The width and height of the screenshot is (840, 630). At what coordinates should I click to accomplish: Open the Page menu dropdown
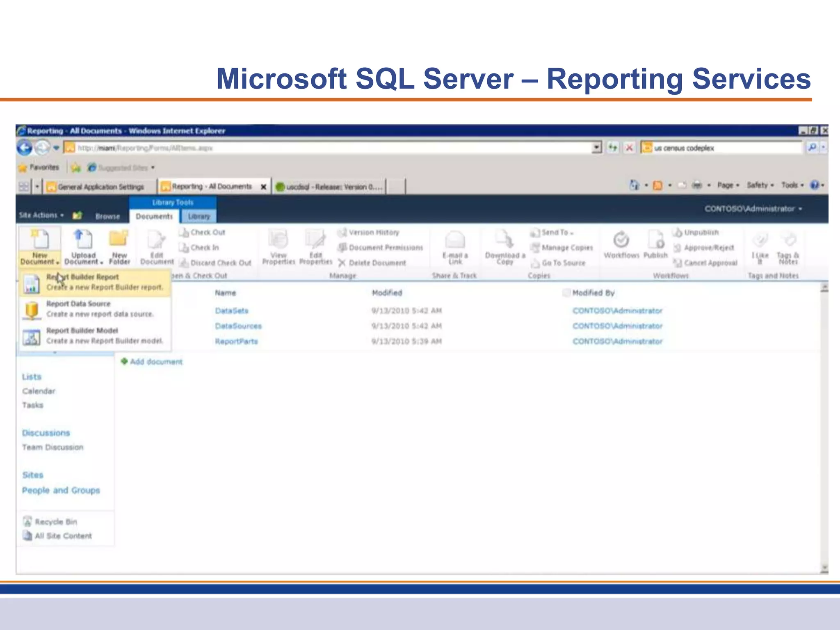point(728,185)
